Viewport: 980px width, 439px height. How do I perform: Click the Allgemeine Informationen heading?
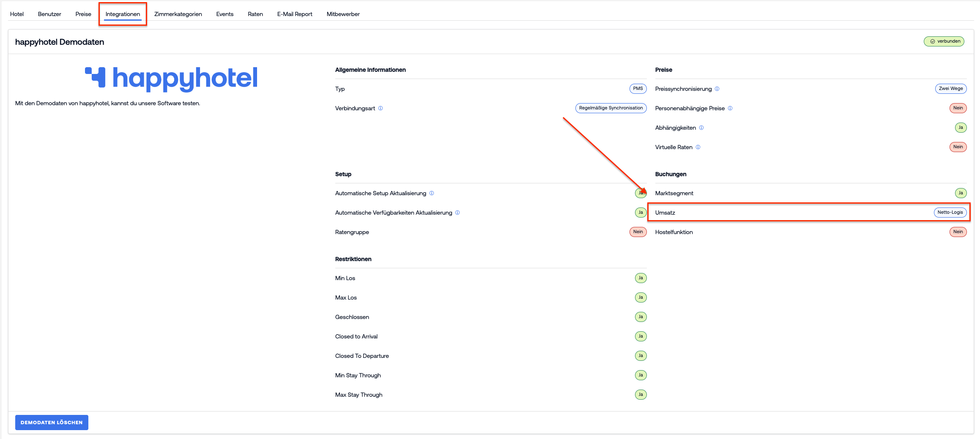click(370, 70)
